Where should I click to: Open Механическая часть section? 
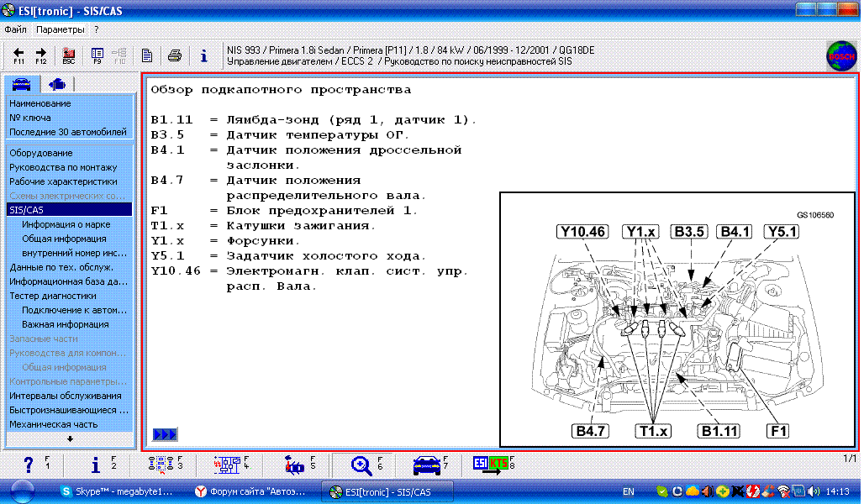[54, 424]
